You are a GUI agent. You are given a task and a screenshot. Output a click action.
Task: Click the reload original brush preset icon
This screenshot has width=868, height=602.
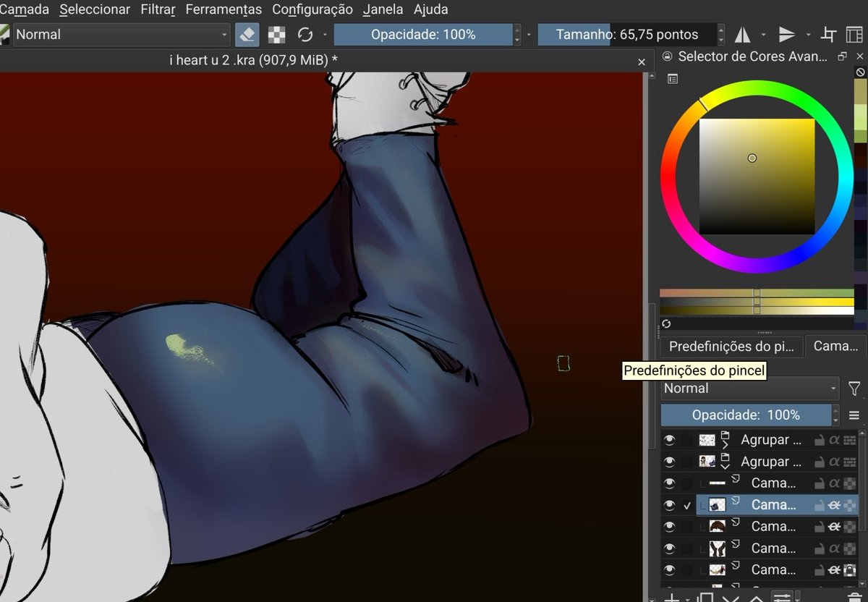(306, 33)
